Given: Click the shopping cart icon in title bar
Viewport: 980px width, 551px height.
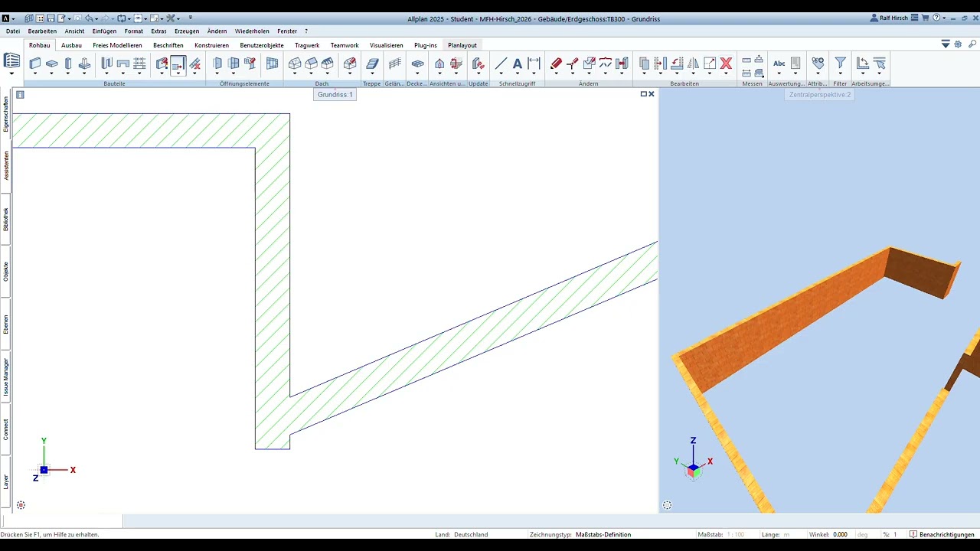Looking at the screenshot, I should [926, 18].
